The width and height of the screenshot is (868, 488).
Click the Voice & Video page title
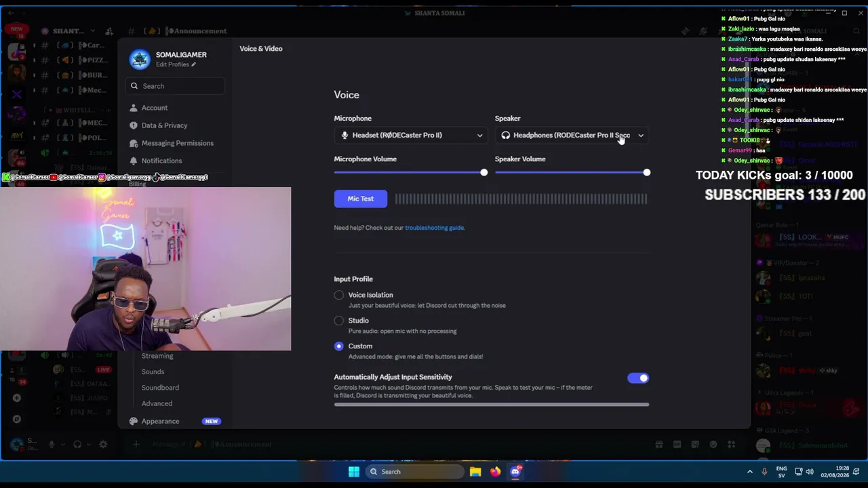261,49
